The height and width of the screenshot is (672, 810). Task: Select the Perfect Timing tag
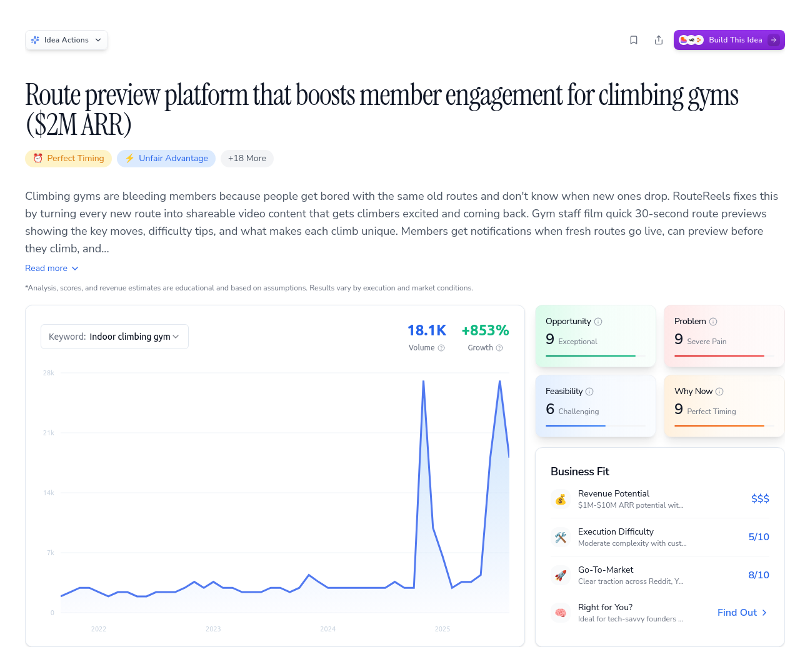pyautogui.click(x=68, y=158)
